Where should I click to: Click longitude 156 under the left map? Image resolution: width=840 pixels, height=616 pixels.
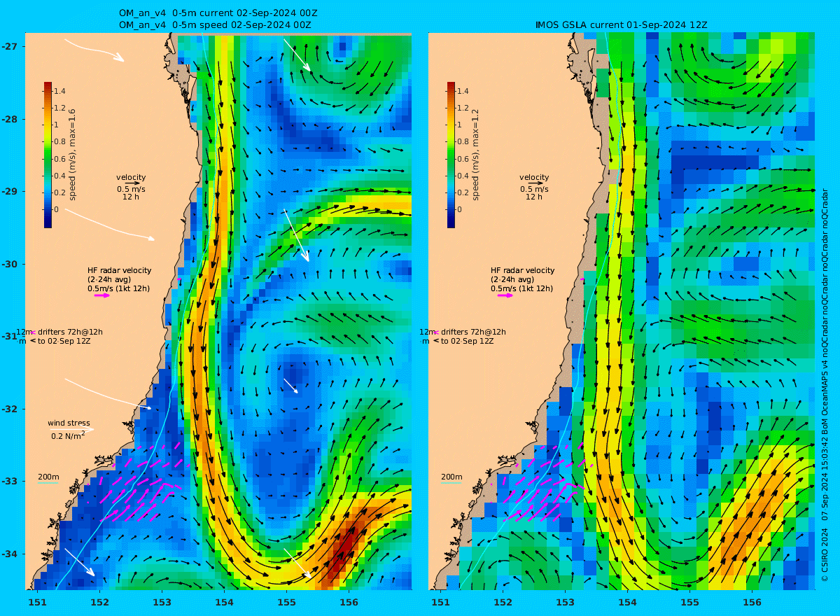click(x=349, y=602)
